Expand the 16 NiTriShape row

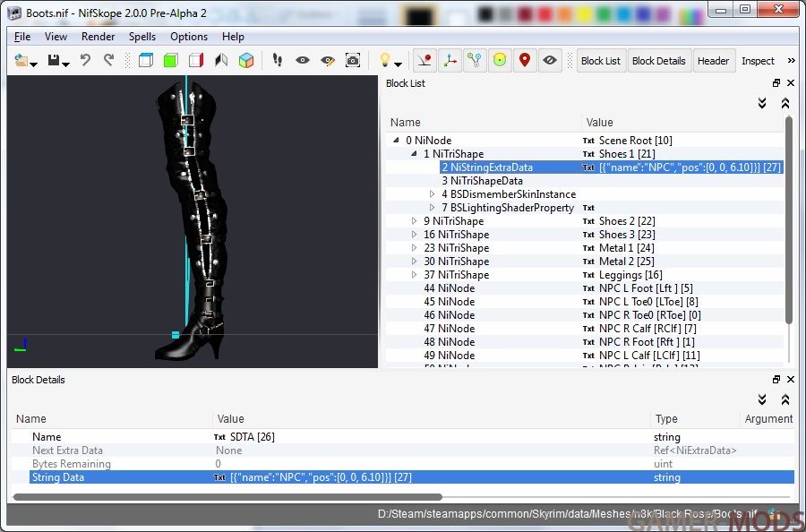coord(415,235)
